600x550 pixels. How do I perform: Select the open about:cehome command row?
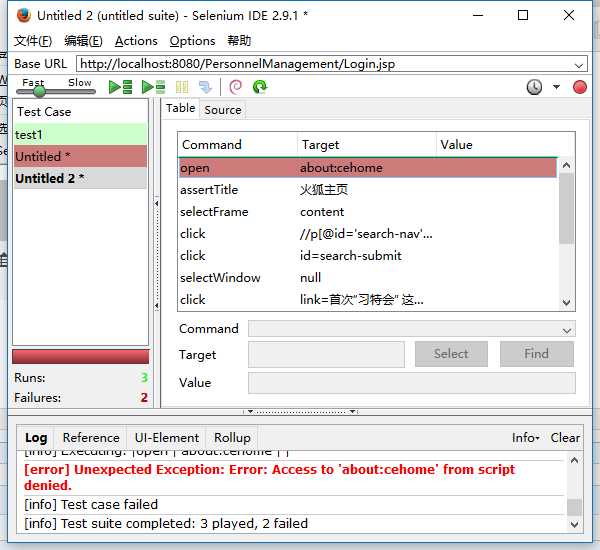click(368, 168)
